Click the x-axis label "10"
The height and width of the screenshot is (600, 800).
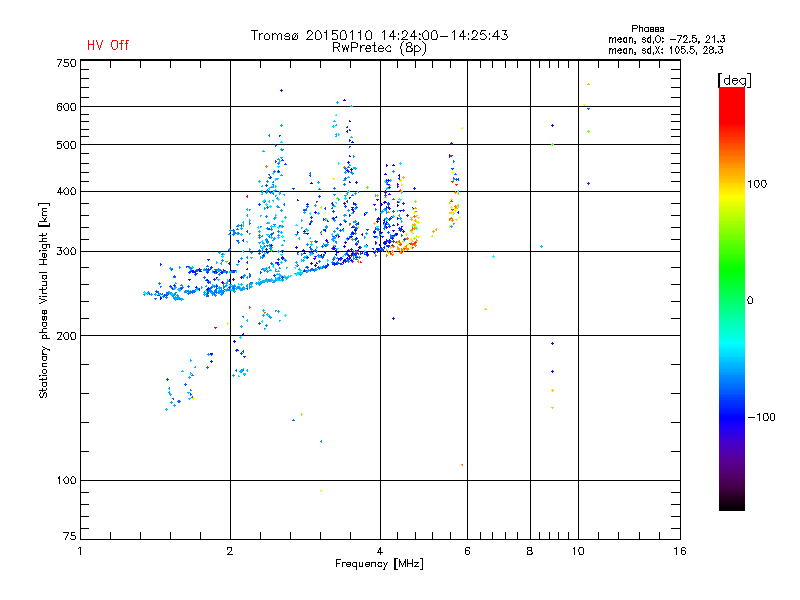point(578,552)
